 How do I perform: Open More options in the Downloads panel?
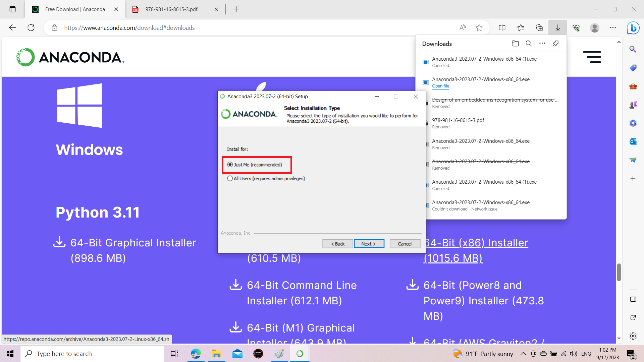(542, 44)
